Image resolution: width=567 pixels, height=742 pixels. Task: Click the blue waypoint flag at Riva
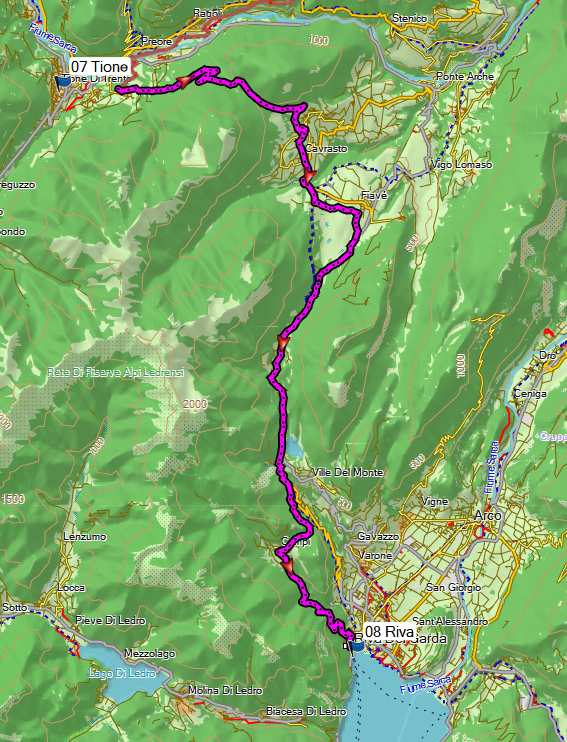tap(356, 645)
